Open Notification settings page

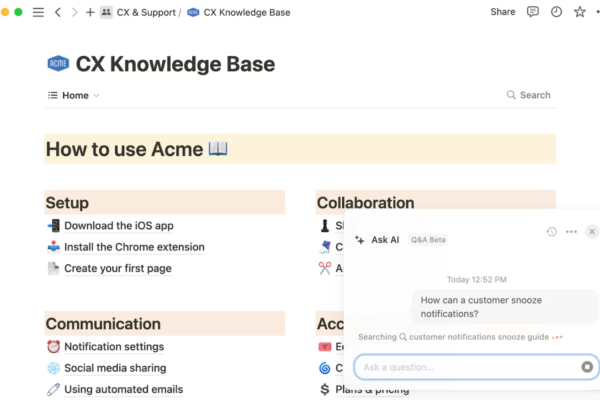click(114, 347)
